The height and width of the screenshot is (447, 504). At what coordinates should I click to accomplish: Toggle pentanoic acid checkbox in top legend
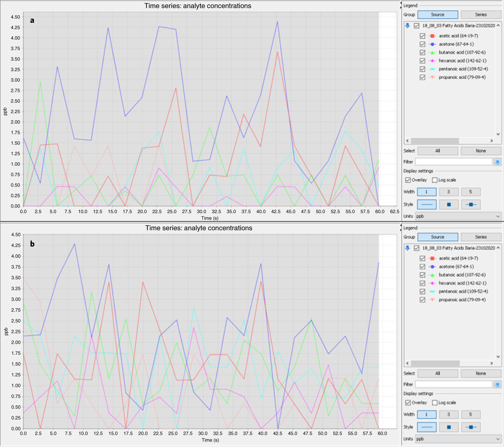click(x=422, y=69)
